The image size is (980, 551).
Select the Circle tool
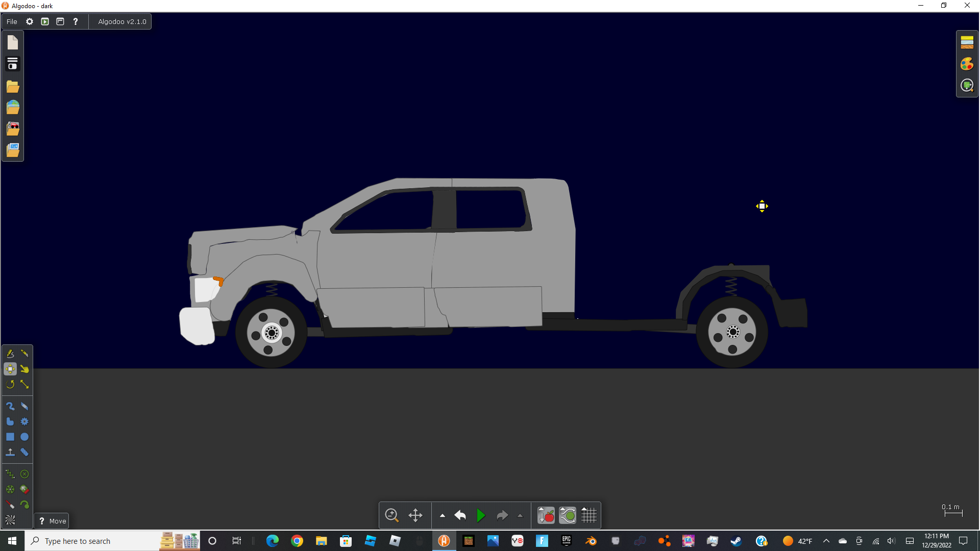point(24,437)
